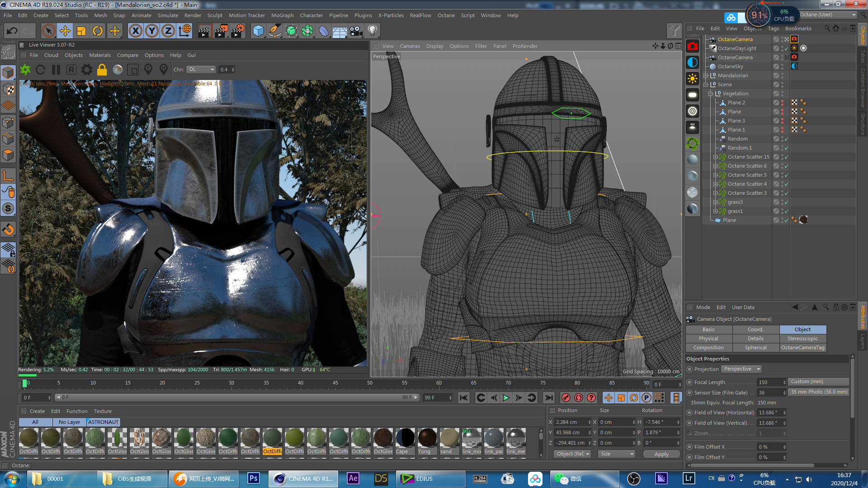868x488 pixels.
Task: Select the Move tool icon
Action: pyautogui.click(x=65, y=31)
